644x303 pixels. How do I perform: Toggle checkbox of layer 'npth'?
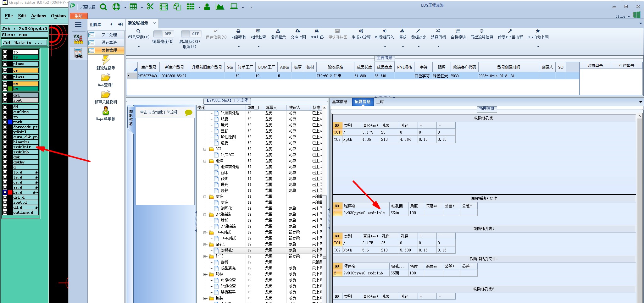(x=5, y=122)
